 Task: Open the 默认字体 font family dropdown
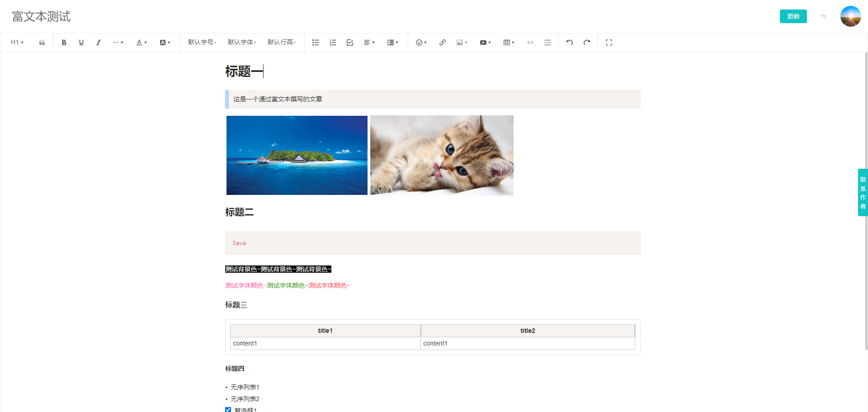pyautogui.click(x=242, y=43)
